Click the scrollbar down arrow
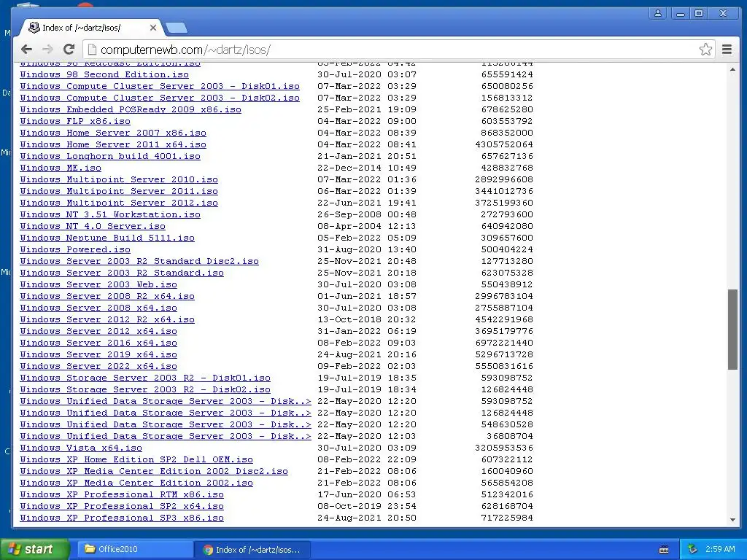747x560 pixels. 732,520
